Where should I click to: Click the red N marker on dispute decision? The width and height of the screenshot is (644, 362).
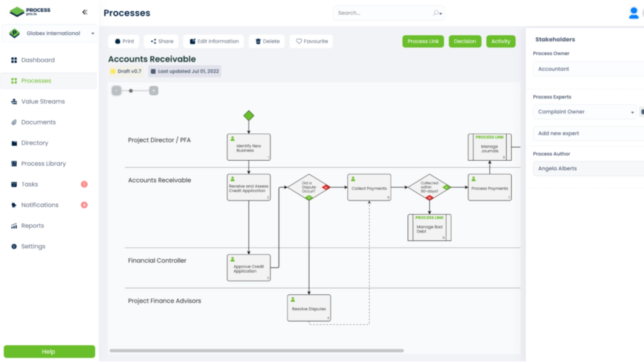click(326, 187)
